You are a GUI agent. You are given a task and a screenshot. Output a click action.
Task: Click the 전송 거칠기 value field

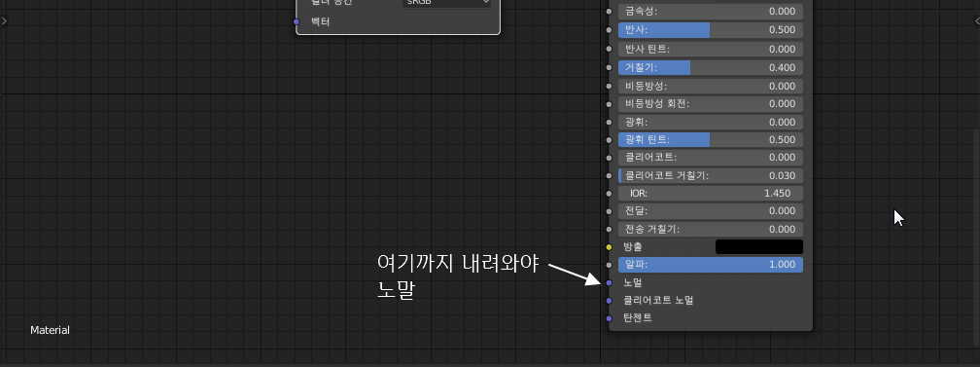point(711,229)
